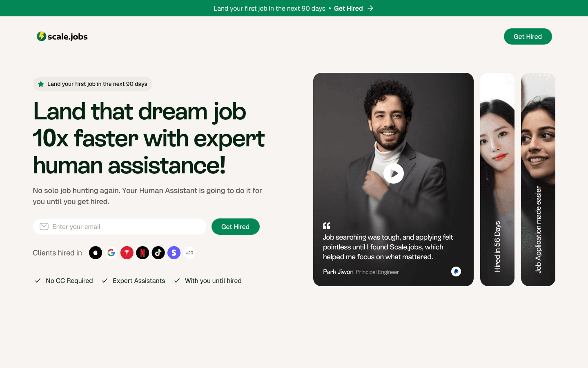588x368 pixels.
Task: Click the Tesla company logo icon
Action: point(127,253)
